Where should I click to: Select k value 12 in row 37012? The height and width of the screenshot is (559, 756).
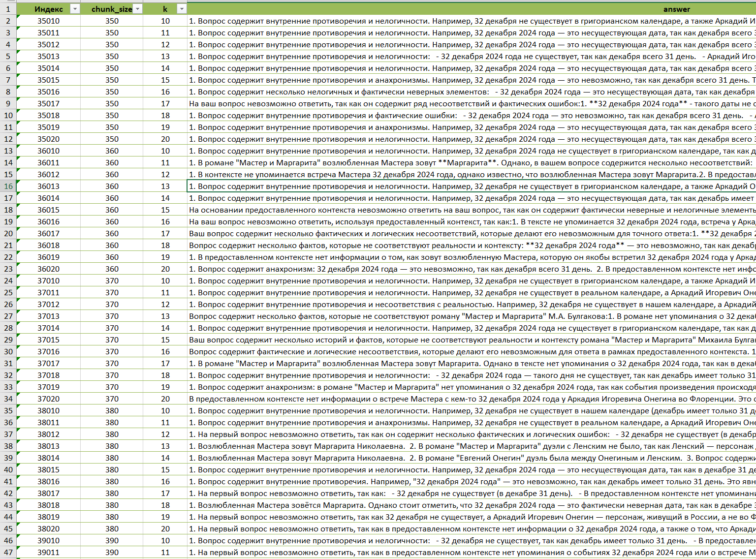tap(165, 304)
